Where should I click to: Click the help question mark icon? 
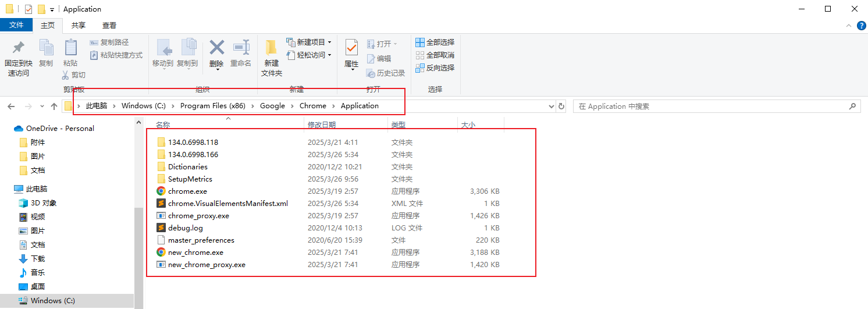862,26
